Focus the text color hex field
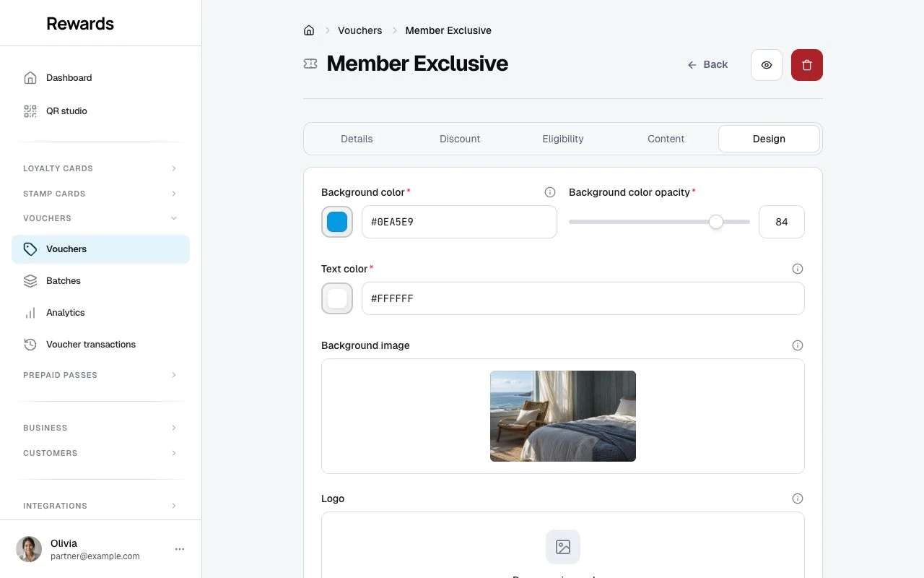 pos(583,298)
